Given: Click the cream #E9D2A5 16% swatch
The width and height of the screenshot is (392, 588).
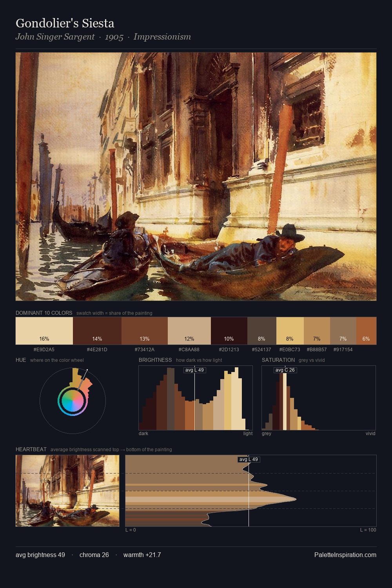Looking at the screenshot, I should [x=44, y=331].
